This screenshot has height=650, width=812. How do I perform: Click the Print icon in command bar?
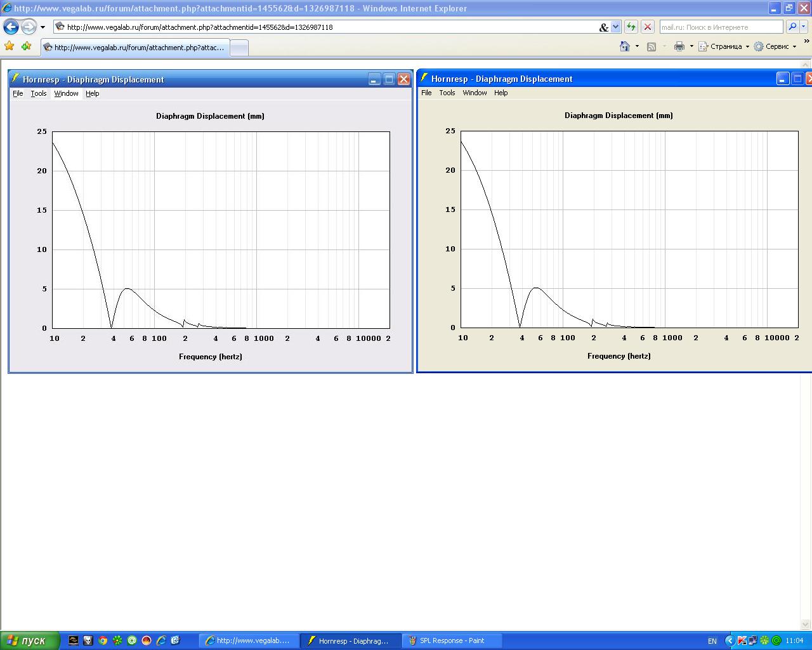(679, 46)
